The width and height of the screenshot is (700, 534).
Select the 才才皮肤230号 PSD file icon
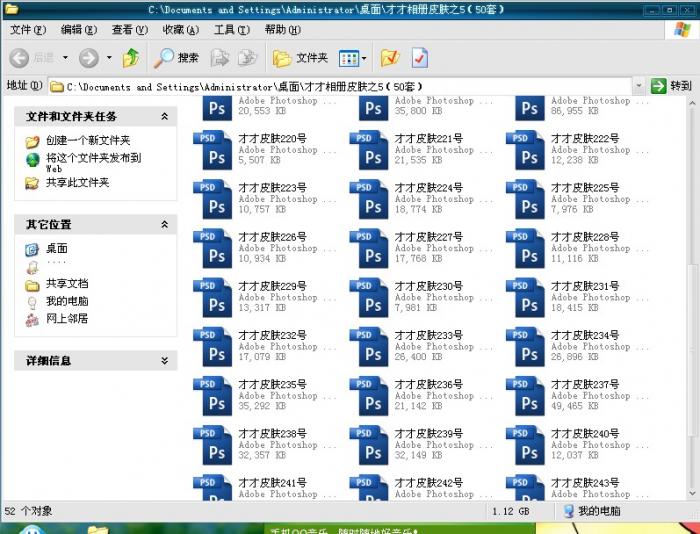coord(369,297)
